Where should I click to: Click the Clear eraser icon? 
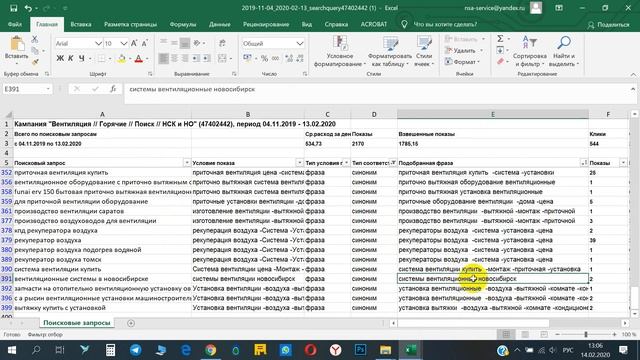tap(501, 62)
